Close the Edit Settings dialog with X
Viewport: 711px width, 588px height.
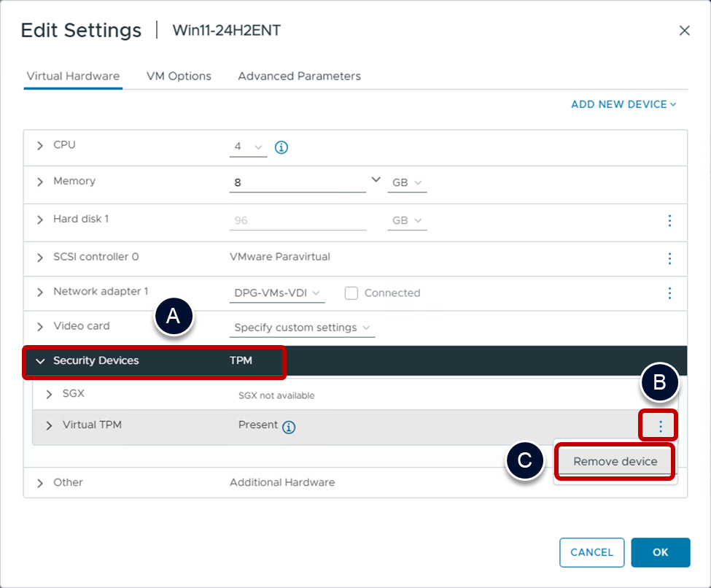(684, 31)
